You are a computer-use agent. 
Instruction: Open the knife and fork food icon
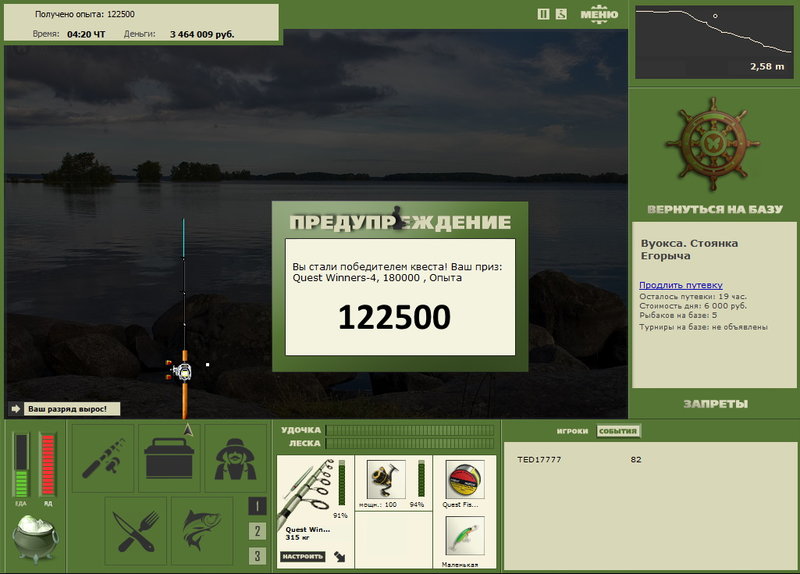point(136,525)
